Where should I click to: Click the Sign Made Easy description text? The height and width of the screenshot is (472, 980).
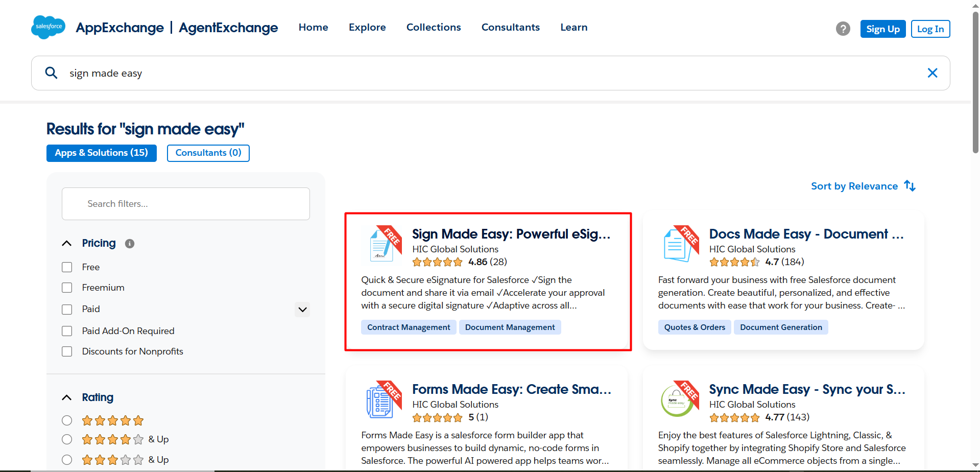483,293
